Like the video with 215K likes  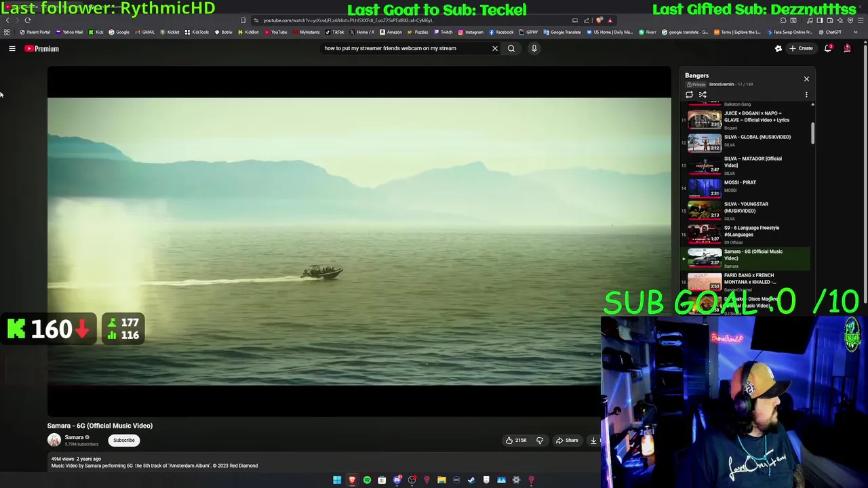[x=516, y=441]
